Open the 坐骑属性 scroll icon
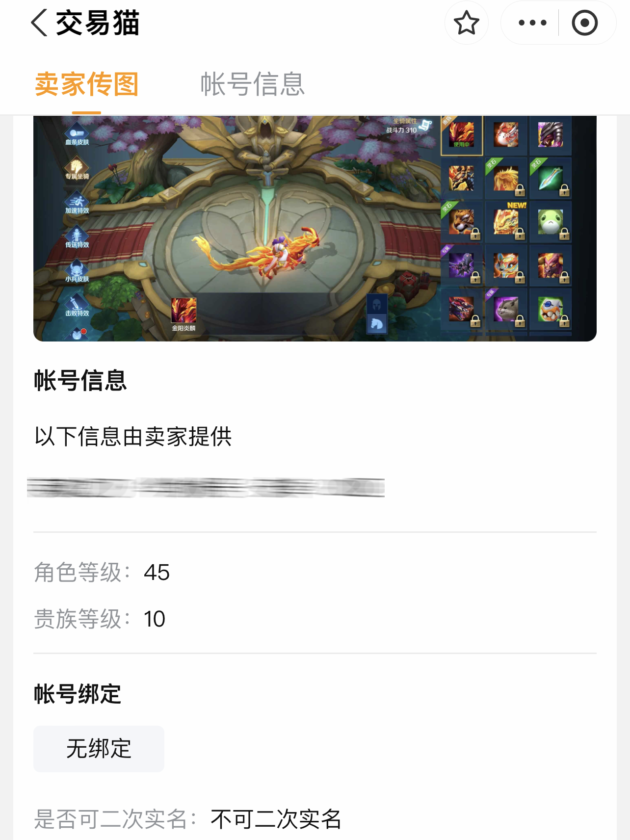 click(x=425, y=125)
